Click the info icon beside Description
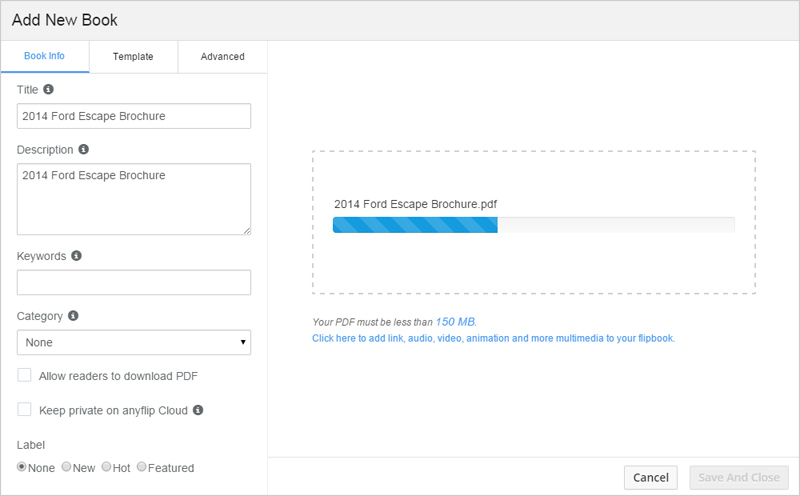800x496 pixels. coord(84,149)
